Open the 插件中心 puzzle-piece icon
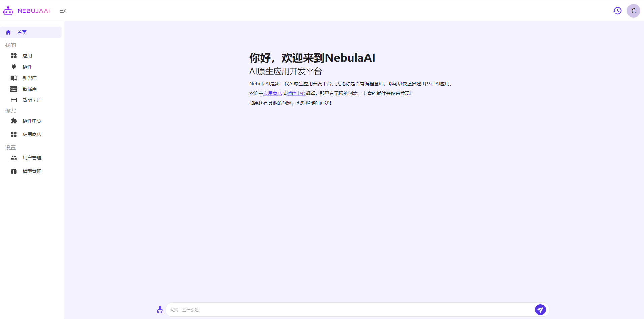Screen dimensions: 644x319 point(13,121)
